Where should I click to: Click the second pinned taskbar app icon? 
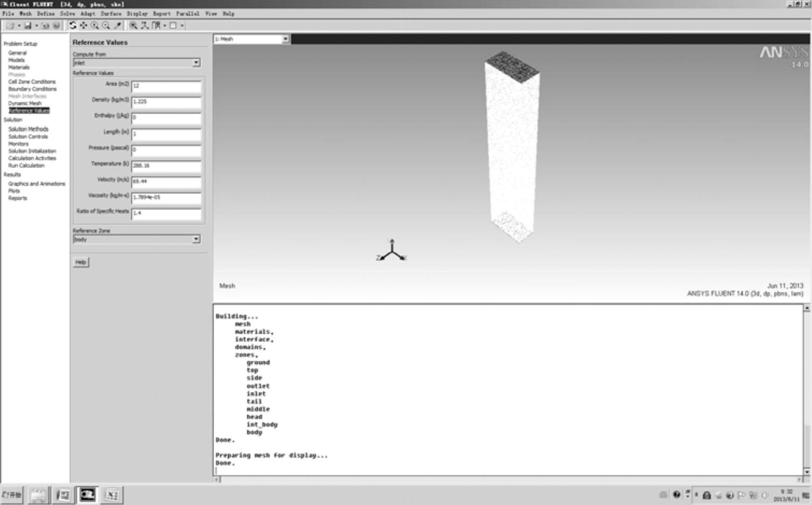click(x=63, y=495)
